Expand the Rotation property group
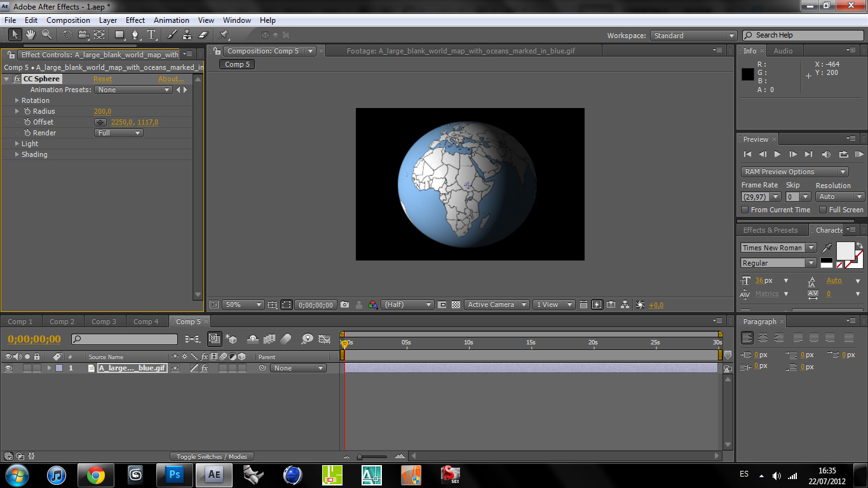The height and width of the screenshot is (488, 868). (x=17, y=100)
